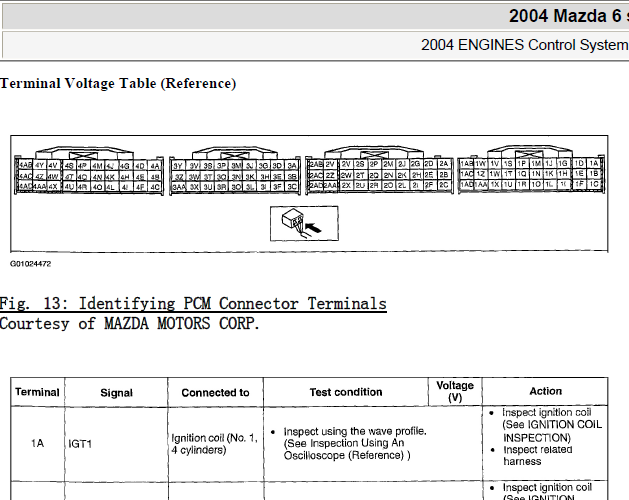The image size is (629, 500).
Task: Click the Test condition column header
Action: [x=346, y=392]
